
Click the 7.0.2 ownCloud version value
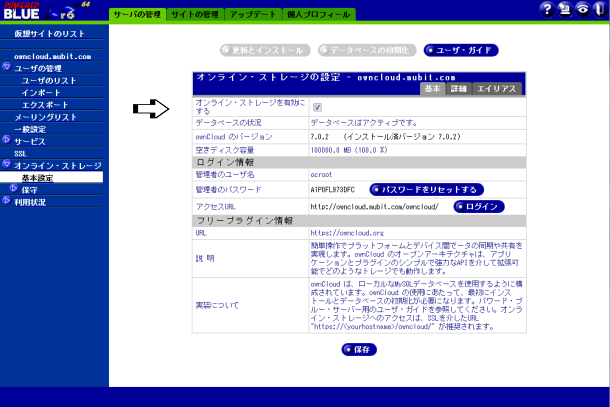click(319, 137)
